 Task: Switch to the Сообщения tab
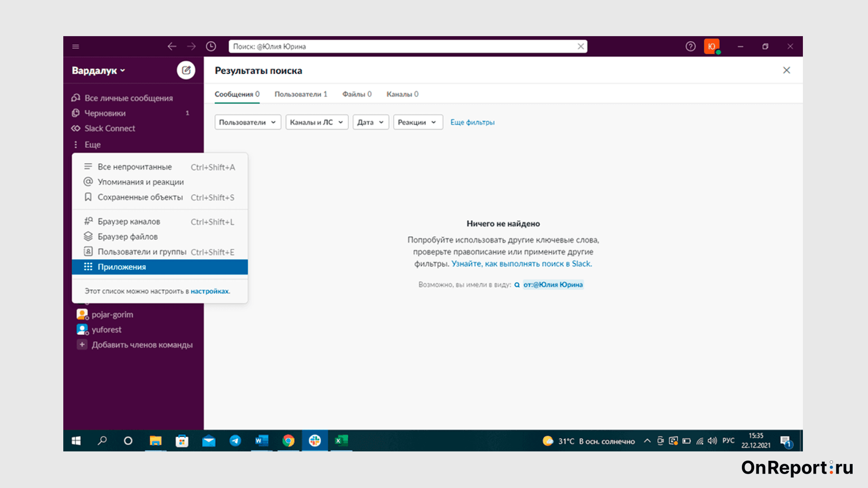click(x=237, y=94)
